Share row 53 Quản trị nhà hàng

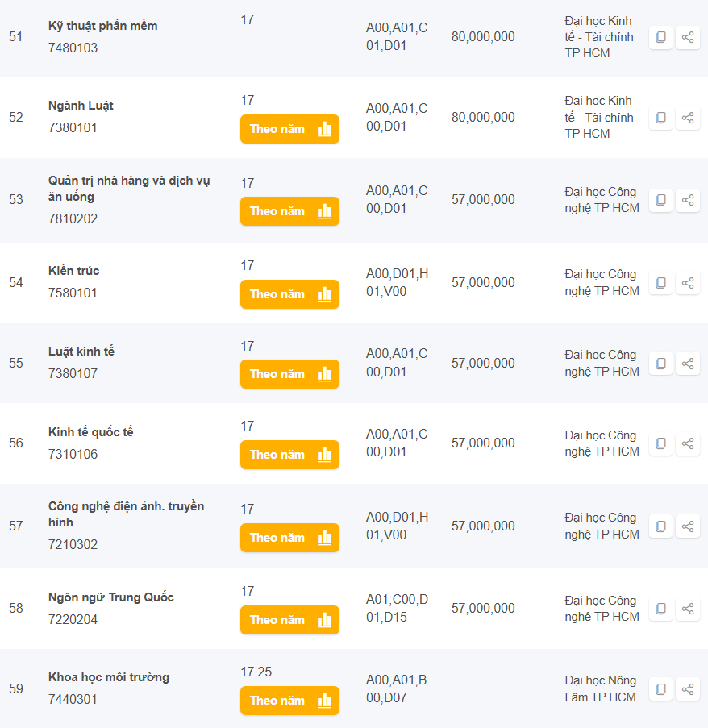(688, 200)
